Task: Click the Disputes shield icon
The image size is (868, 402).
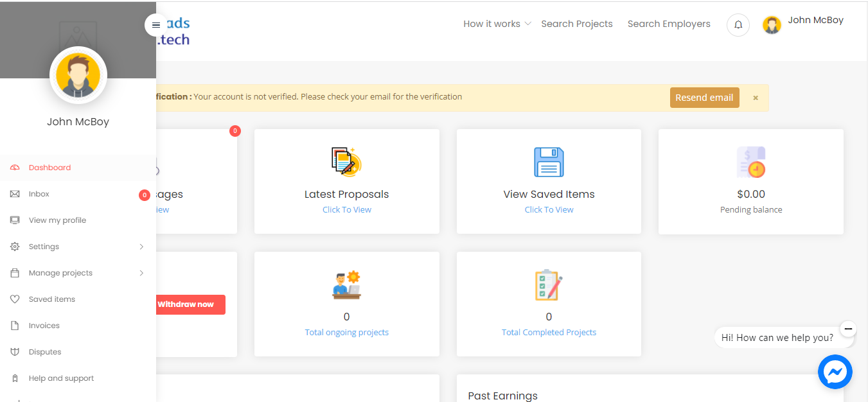Action: coord(15,352)
